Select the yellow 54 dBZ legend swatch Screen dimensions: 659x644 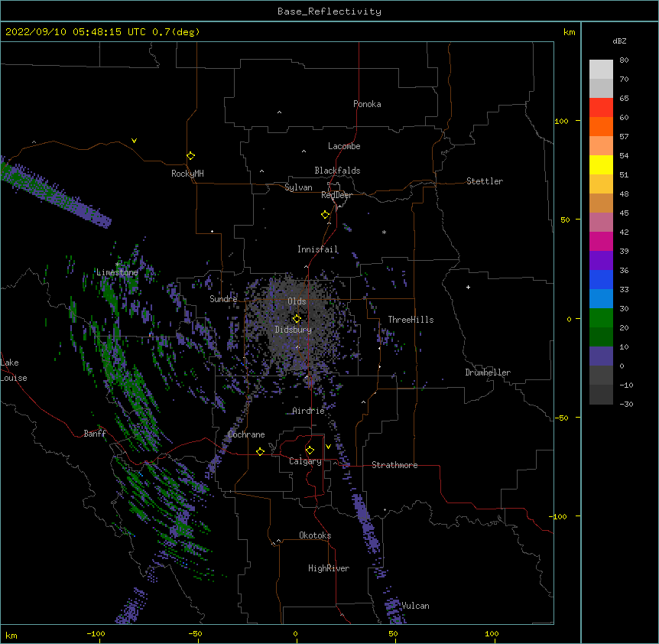point(601,165)
